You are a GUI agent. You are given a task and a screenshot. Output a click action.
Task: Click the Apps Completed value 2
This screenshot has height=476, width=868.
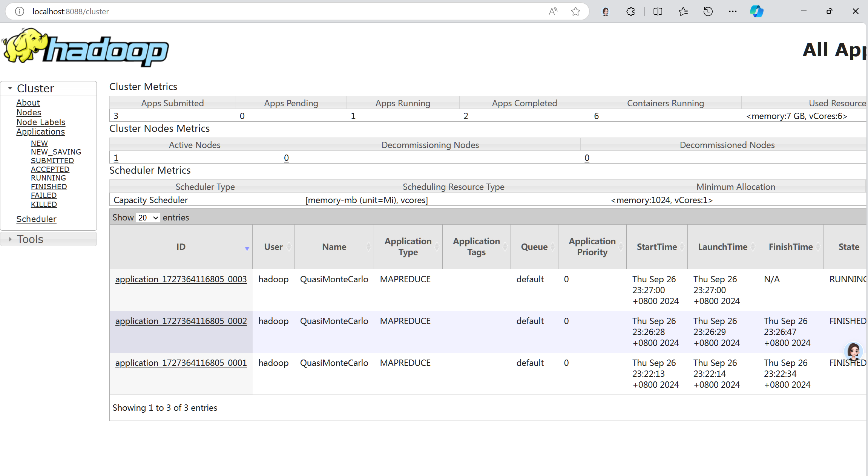coord(466,116)
